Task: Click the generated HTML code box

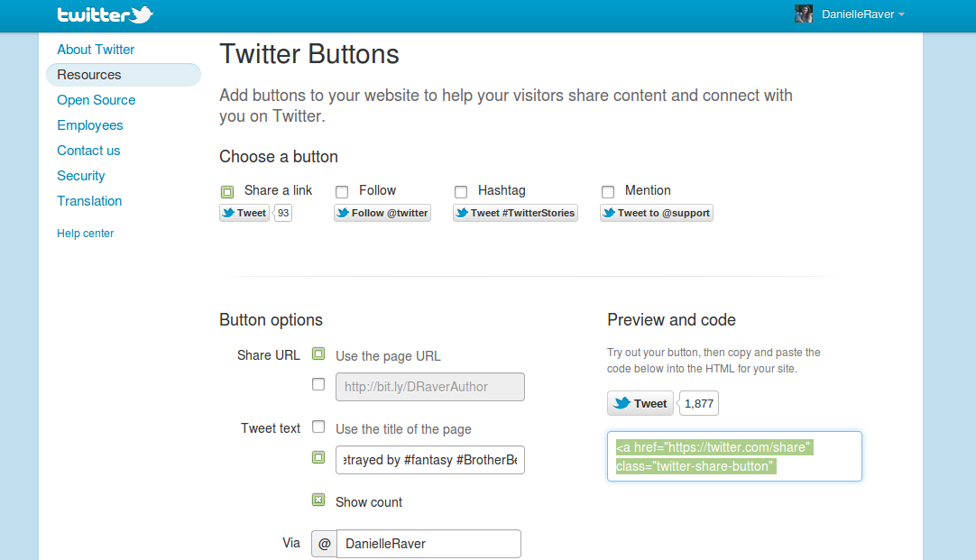Action: [734, 456]
